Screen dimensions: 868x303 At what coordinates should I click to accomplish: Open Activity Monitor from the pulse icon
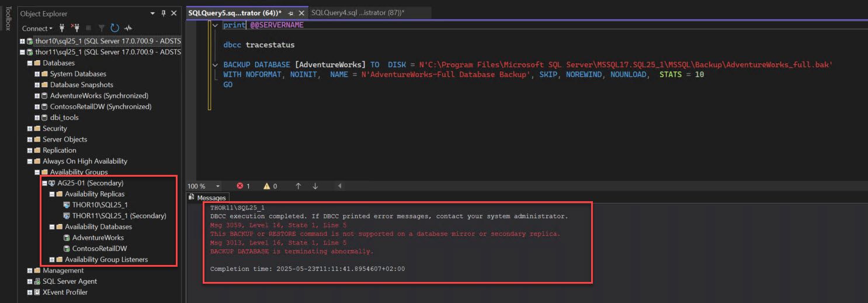[x=127, y=27]
